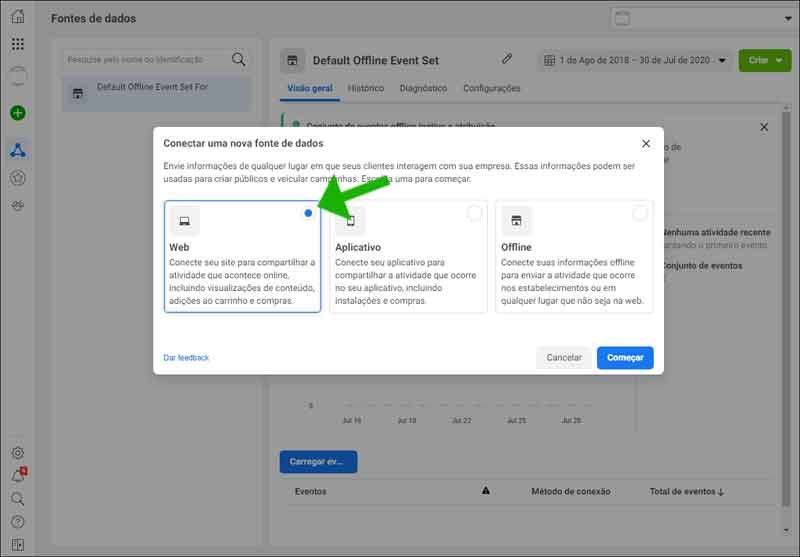Click the Eventos column header
The height and width of the screenshot is (557, 800).
pyautogui.click(x=311, y=492)
